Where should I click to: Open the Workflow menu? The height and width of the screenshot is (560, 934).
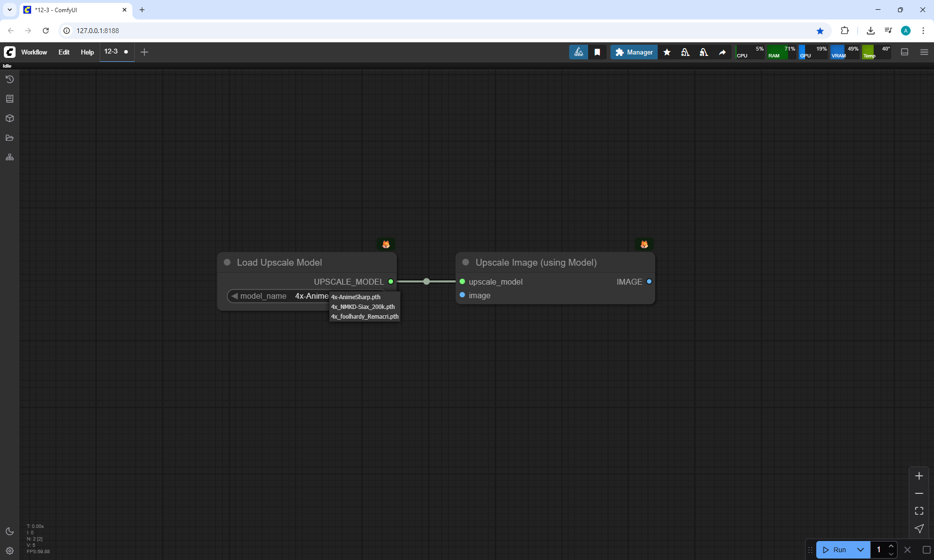coord(34,52)
